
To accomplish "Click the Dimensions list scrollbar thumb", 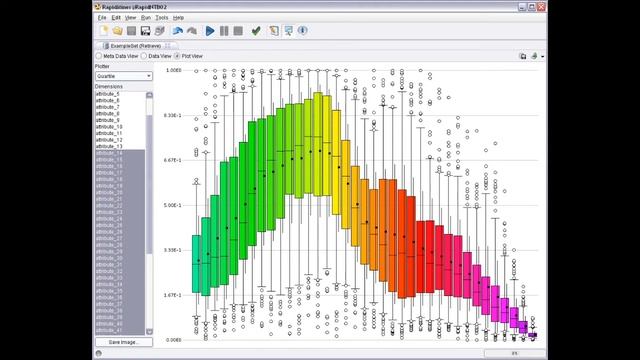I will (149, 184).
